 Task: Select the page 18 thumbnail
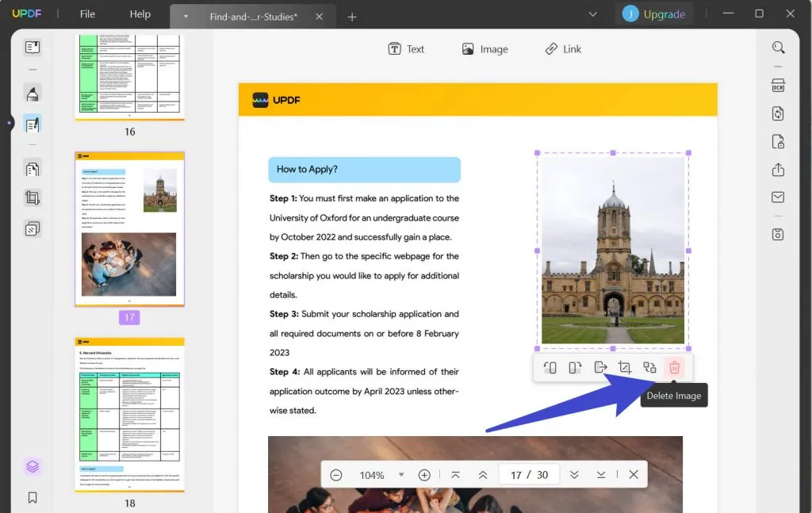tap(129, 415)
